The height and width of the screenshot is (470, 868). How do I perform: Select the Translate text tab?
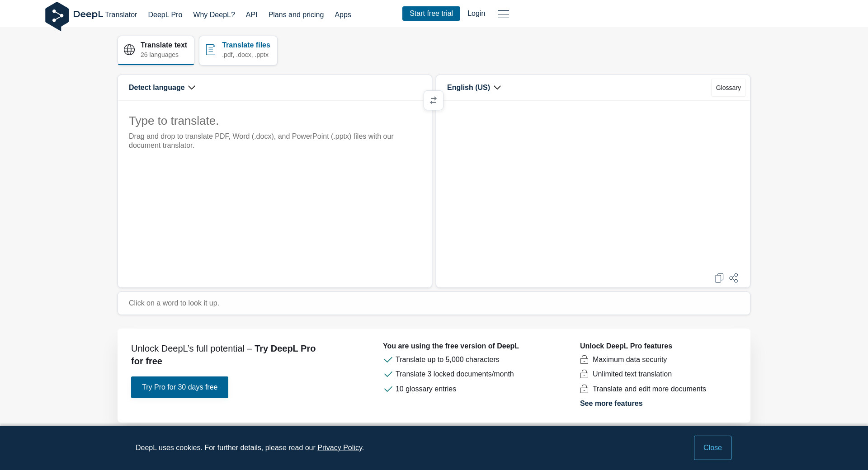click(x=156, y=50)
